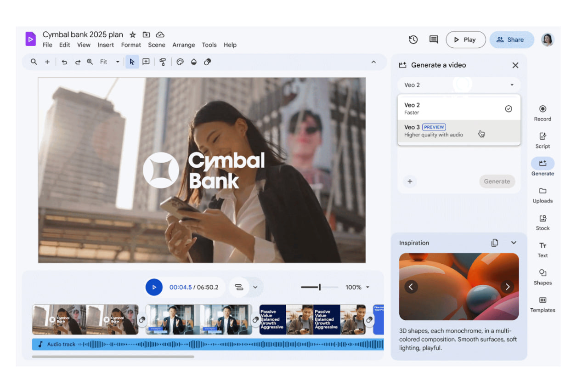
Task: Click transition icon after first scene
Action: click(x=142, y=320)
